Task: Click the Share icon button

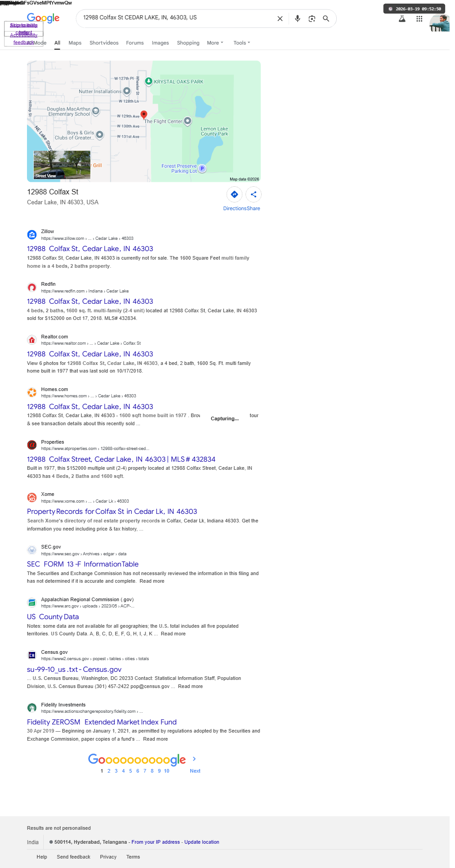Action: [254, 194]
